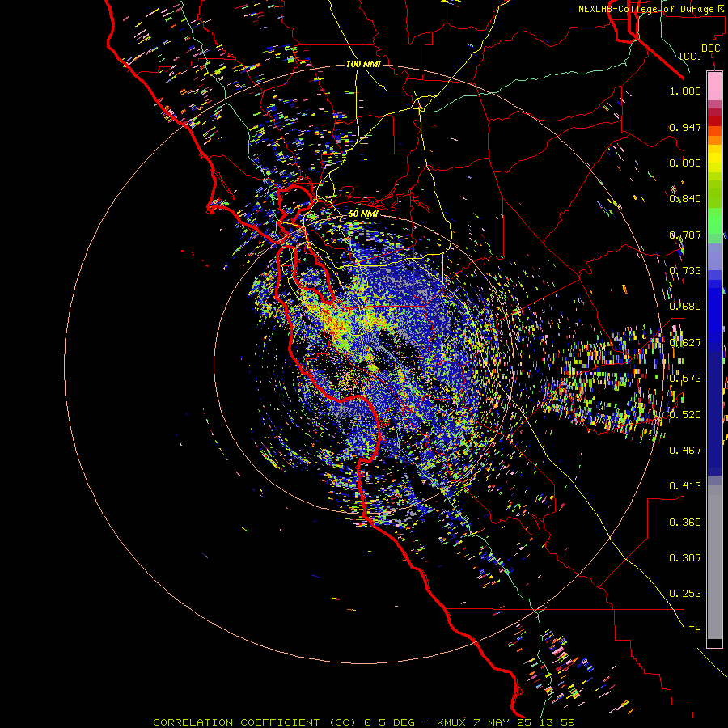Click the 13:59 timestamp in the caption
The width and height of the screenshot is (728, 728).
pos(557,722)
